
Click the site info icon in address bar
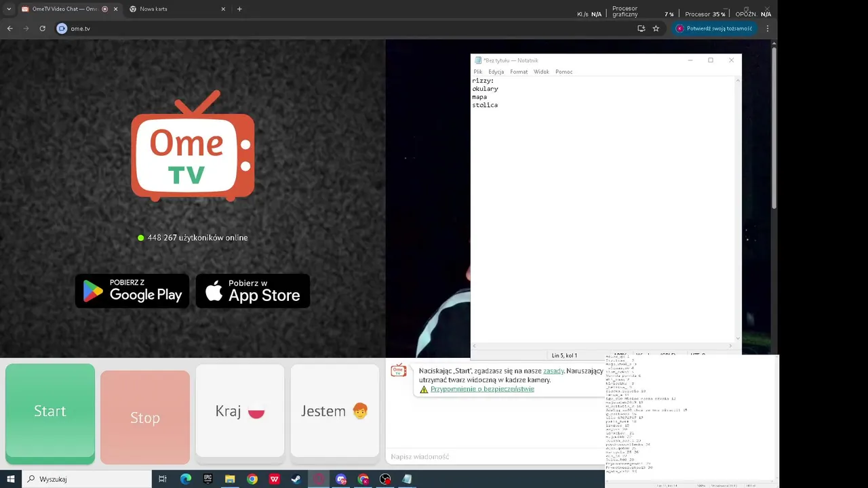click(x=62, y=28)
